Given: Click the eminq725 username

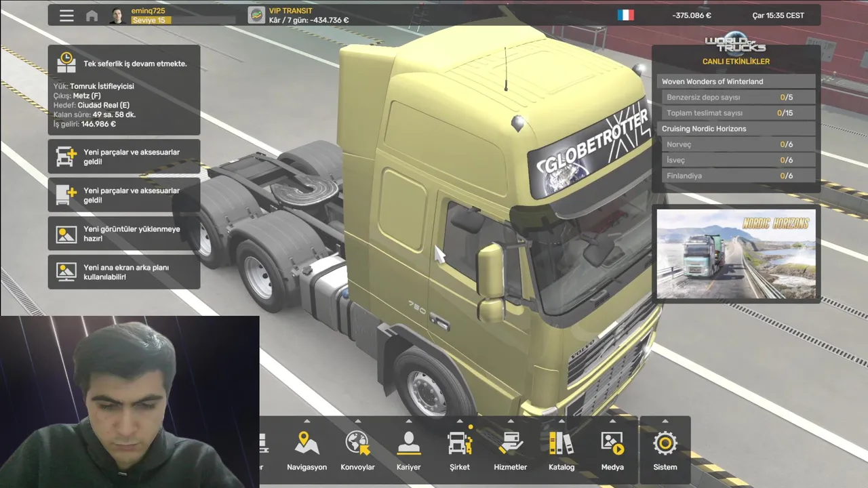Looking at the screenshot, I should (x=148, y=11).
